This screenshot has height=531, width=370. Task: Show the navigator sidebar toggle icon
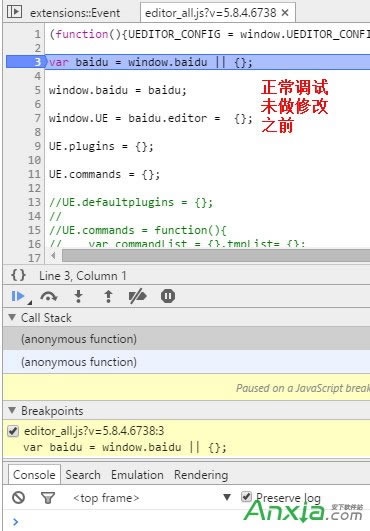point(14,12)
